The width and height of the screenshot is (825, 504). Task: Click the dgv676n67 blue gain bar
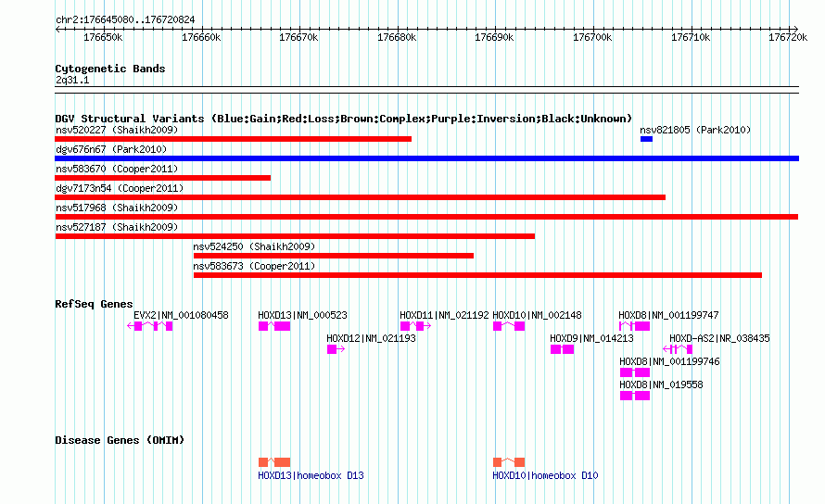pyautogui.click(x=426, y=158)
